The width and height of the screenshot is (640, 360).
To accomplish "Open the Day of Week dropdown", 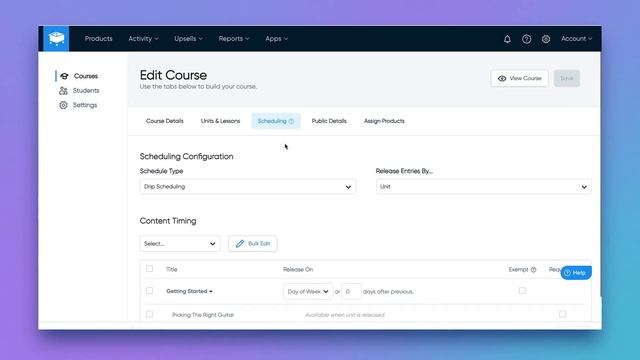I will [308, 291].
